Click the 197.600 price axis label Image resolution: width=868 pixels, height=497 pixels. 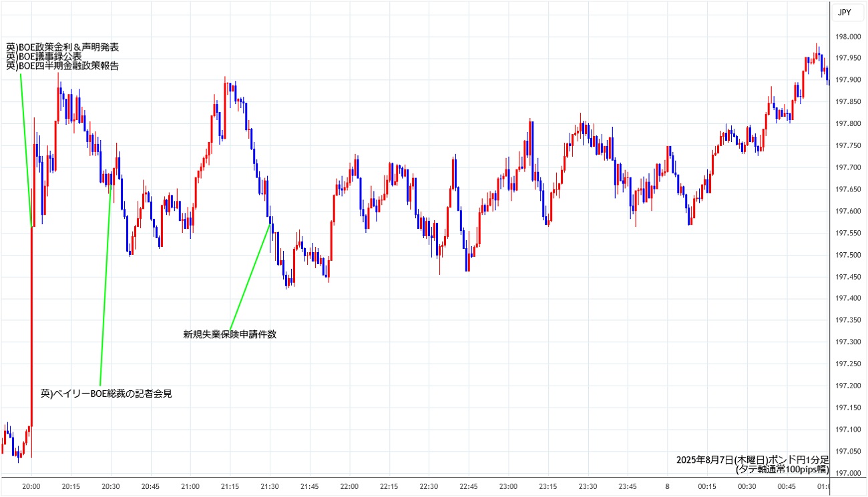pos(847,211)
